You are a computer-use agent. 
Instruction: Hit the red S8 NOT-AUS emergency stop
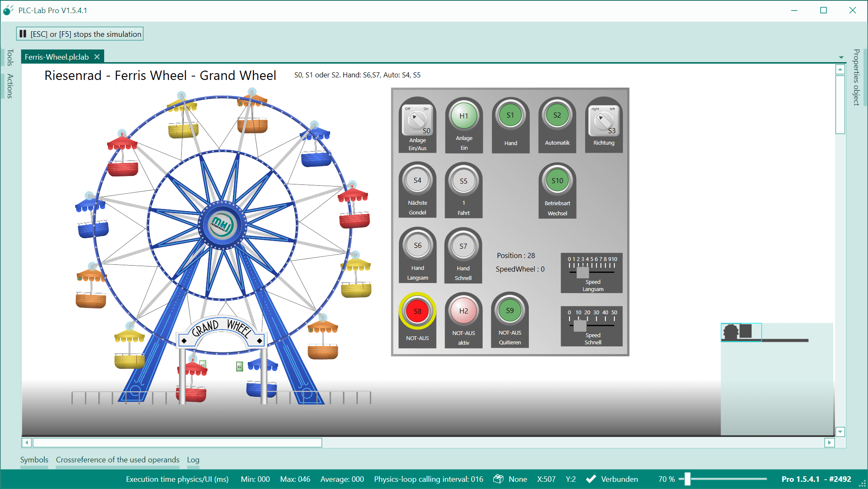[x=417, y=311]
